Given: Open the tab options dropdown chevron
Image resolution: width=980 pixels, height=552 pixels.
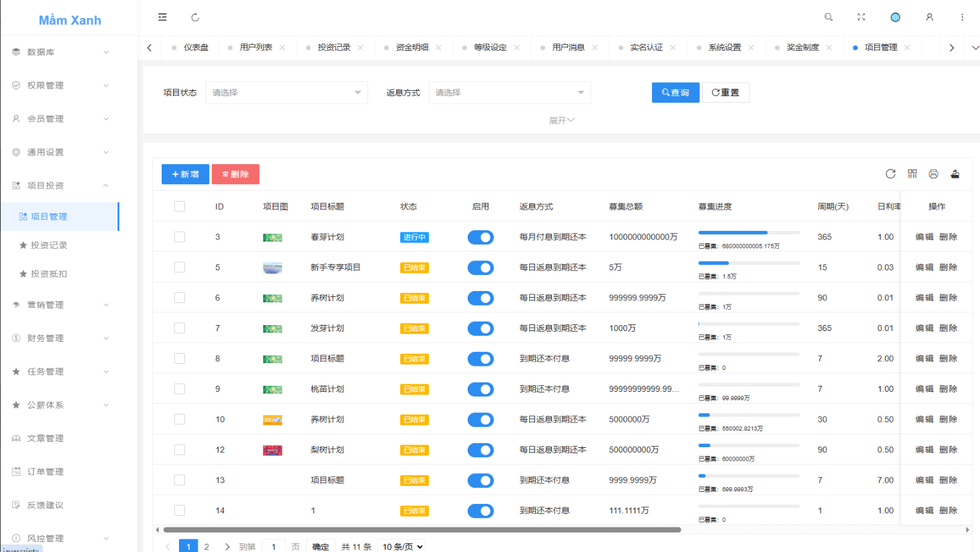Looking at the screenshot, I should [975, 47].
